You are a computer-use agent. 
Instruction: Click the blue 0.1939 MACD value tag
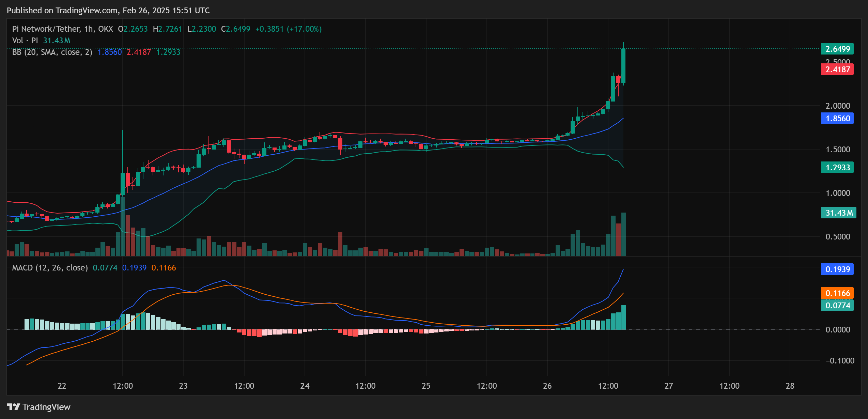[837, 269]
